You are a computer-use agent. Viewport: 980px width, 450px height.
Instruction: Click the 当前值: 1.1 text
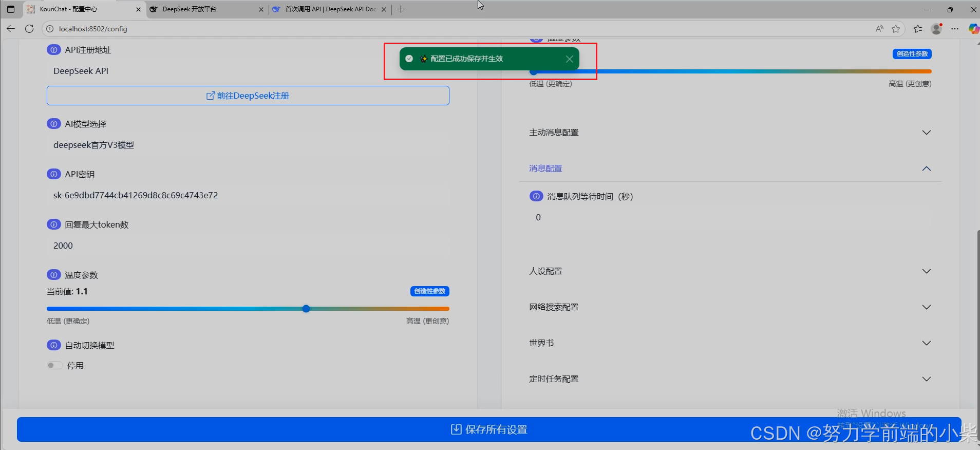[67, 291]
